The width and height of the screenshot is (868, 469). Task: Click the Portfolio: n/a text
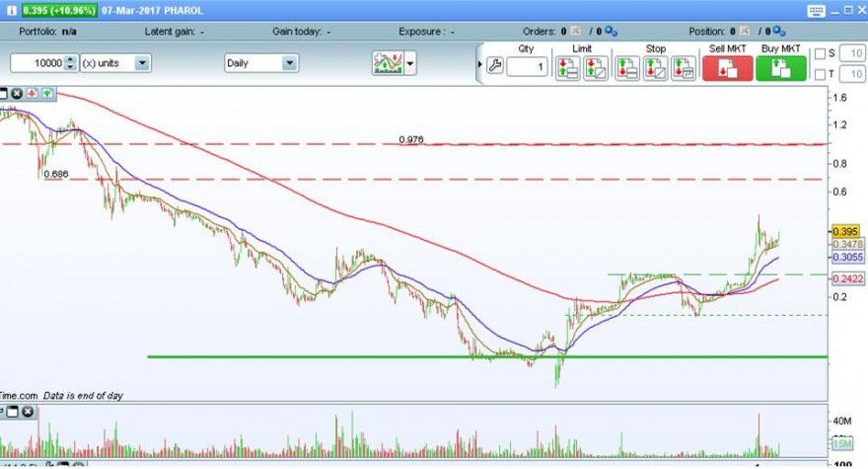tap(47, 32)
